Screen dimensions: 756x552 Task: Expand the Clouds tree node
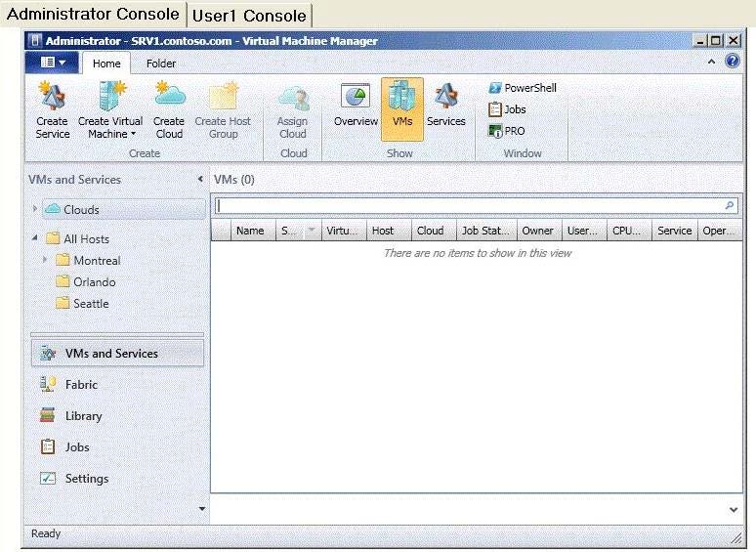35,209
